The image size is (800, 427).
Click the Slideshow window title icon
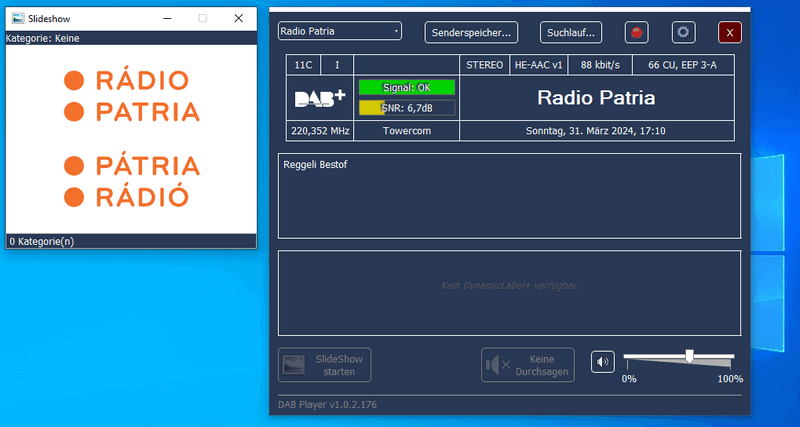coord(18,18)
